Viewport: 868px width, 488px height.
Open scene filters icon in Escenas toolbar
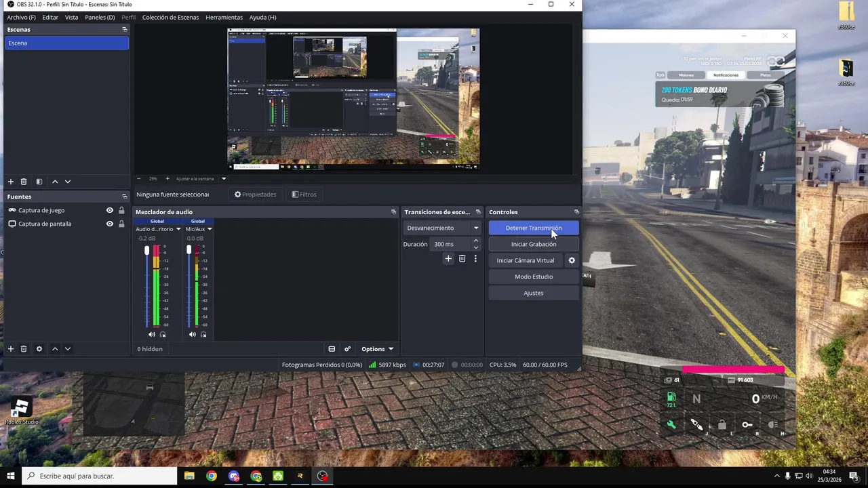[39, 182]
